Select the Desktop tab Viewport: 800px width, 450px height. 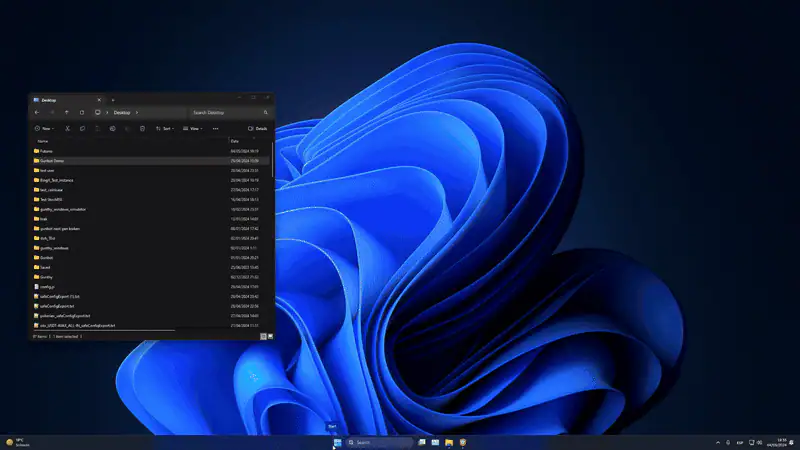66,100
